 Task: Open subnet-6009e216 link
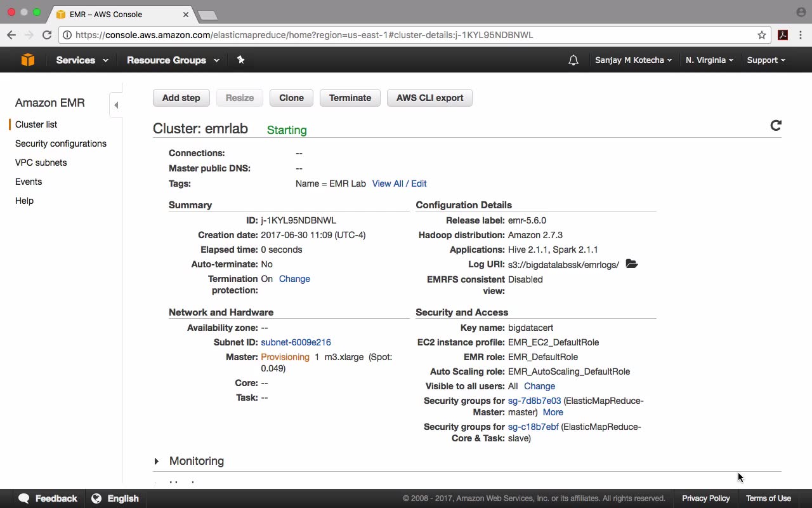[296, 342]
